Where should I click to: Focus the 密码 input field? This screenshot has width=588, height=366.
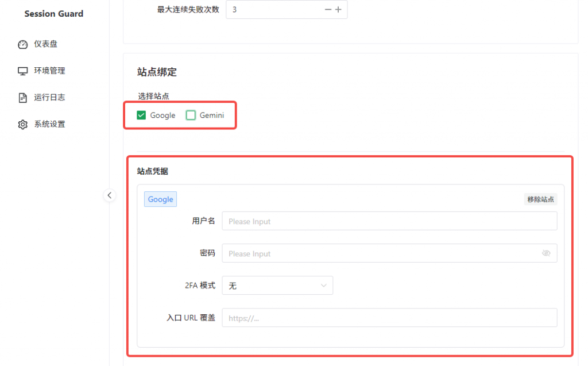[x=379, y=253]
